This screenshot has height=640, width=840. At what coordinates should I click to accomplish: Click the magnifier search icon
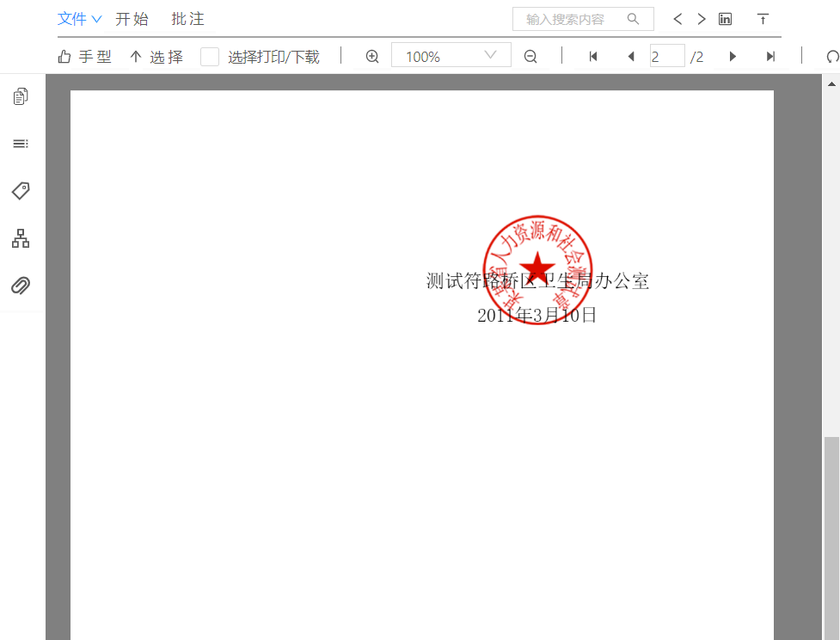633,19
